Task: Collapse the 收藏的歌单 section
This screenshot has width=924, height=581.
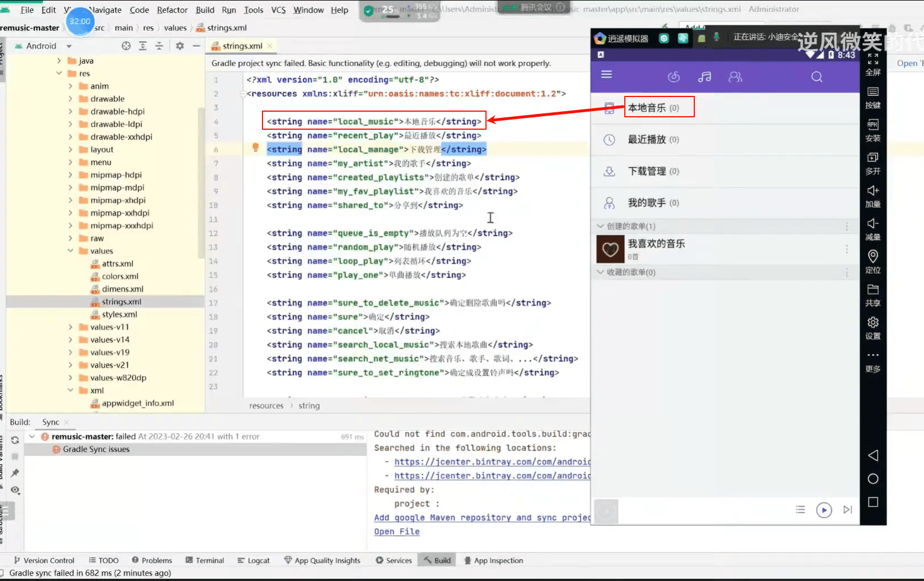Action: pos(600,272)
